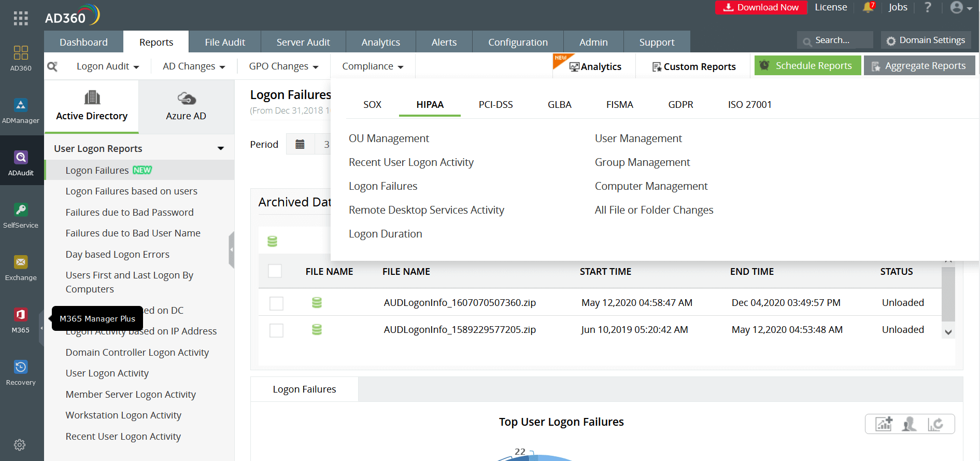Click the top Search field
Screen dimensions: 980x461
coord(835,40)
